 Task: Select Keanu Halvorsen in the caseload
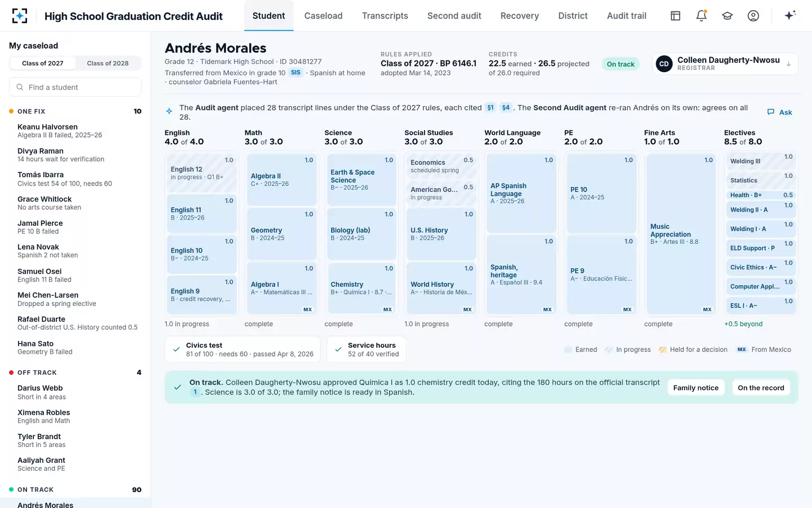[x=75, y=131]
